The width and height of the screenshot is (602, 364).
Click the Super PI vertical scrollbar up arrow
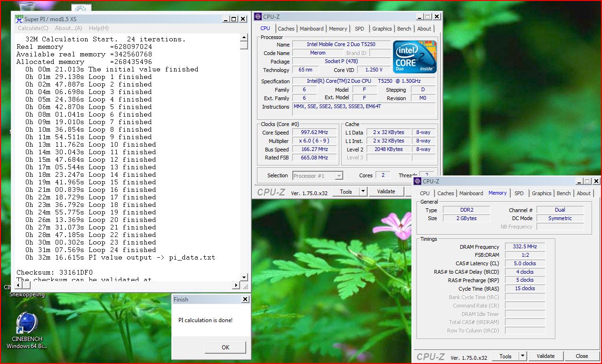(x=244, y=37)
